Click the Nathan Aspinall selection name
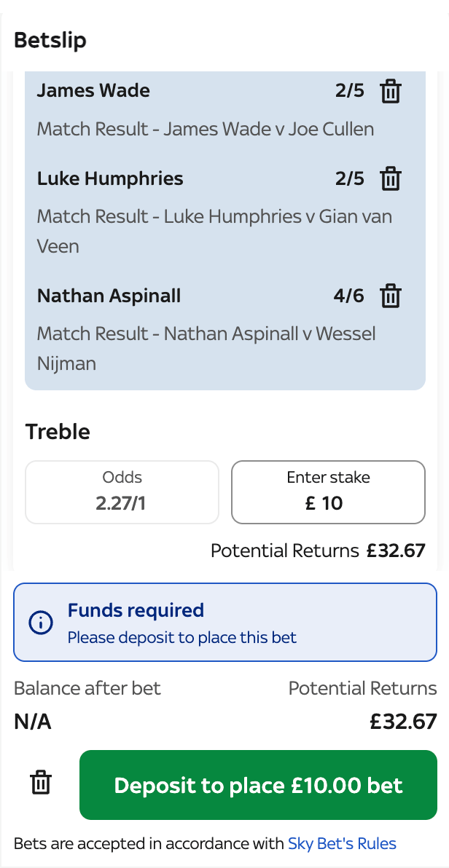This screenshot has width=449, height=868. pos(109,296)
